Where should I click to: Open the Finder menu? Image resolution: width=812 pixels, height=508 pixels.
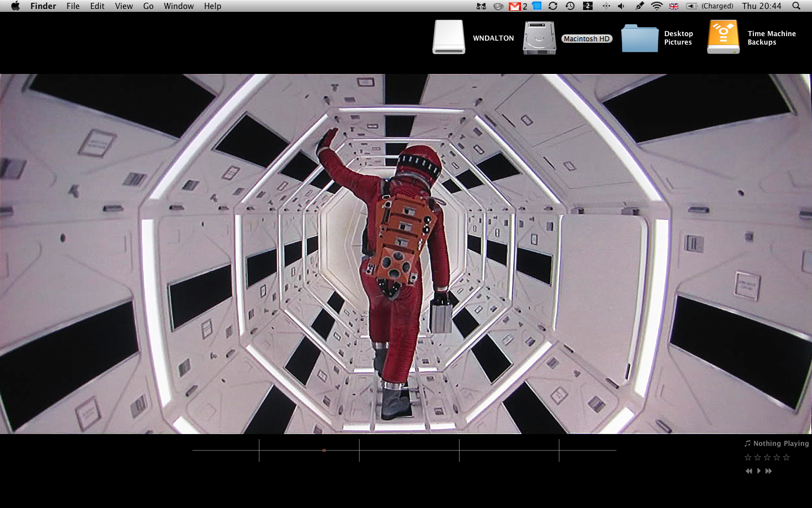(x=43, y=6)
